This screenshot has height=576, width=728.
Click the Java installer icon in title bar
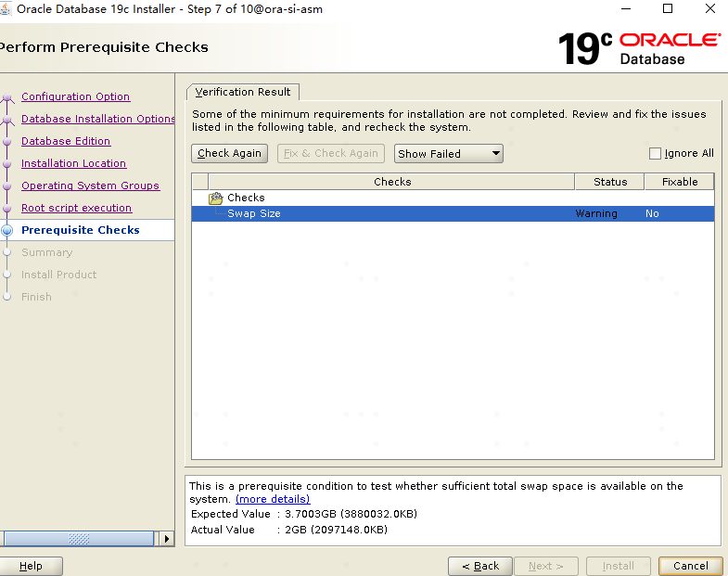[x=6, y=8]
